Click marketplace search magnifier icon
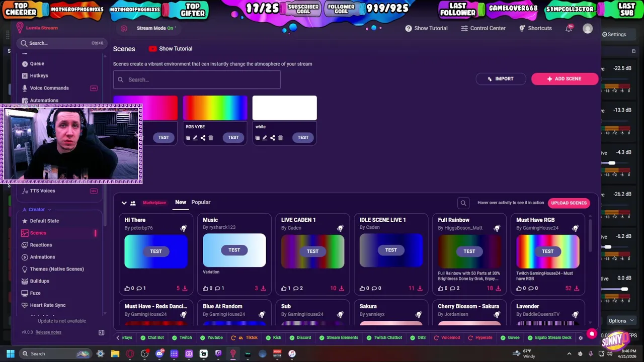This screenshot has width=644, height=362. click(463, 203)
